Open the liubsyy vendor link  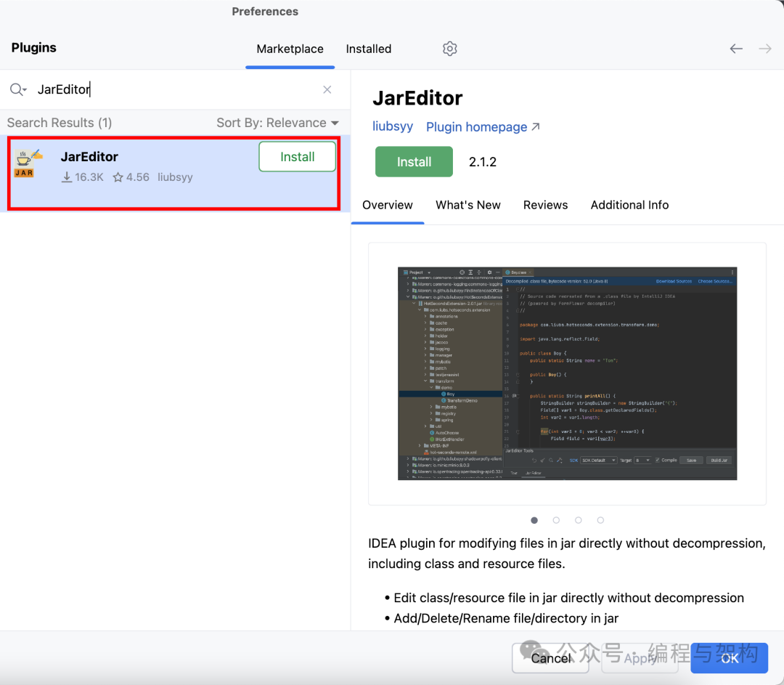(x=393, y=126)
